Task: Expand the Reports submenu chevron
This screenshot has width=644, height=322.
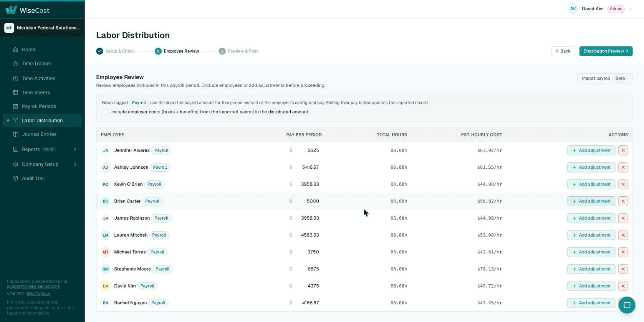Action: [75, 149]
